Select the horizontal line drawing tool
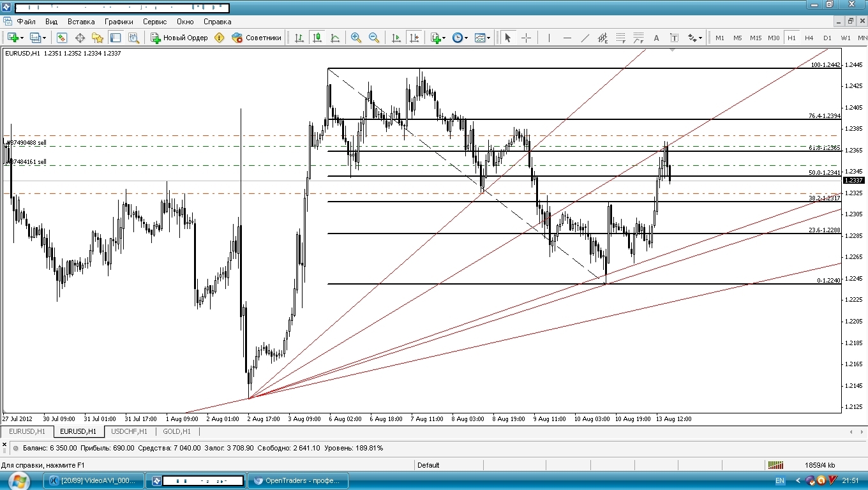Image resolution: width=868 pixels, height=490 pixels. click(567, 38)
